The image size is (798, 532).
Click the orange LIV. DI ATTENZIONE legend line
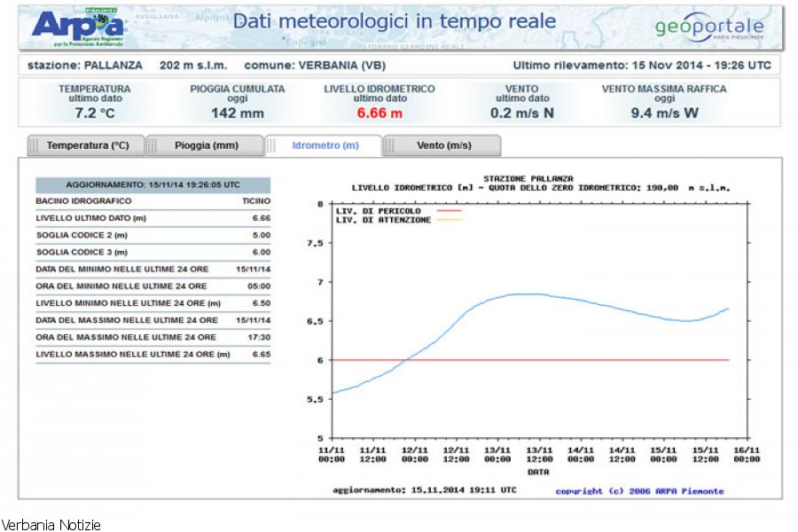[450, 220]
